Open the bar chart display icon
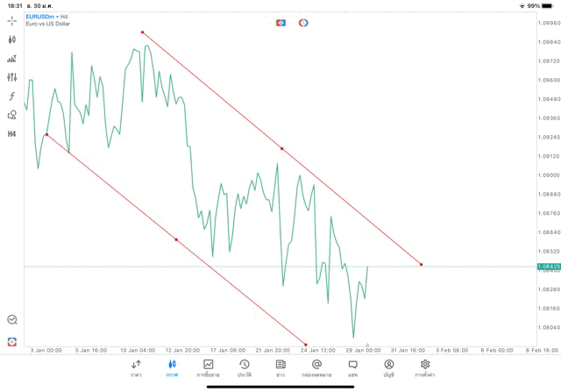 [x=12, y=59]
